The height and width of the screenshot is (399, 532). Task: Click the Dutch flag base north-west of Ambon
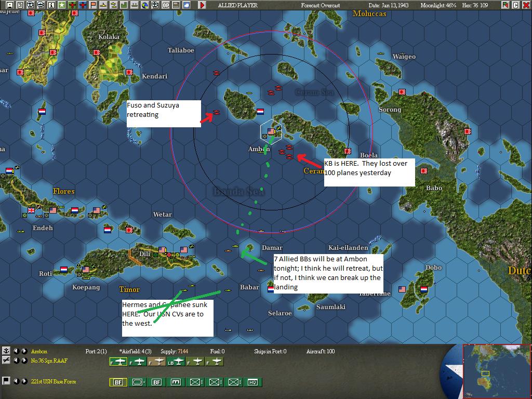[260, 111]
